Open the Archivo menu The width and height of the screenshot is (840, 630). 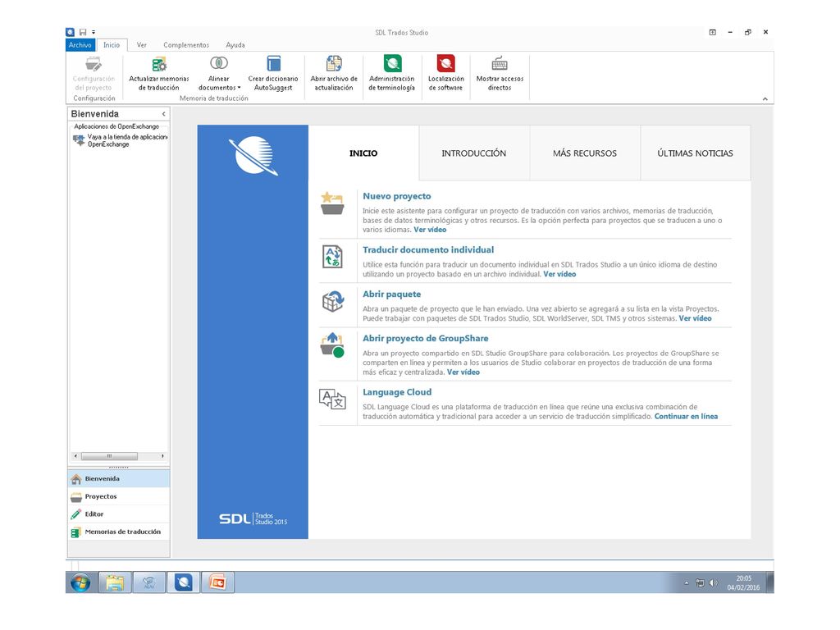[x=80, y=45]
